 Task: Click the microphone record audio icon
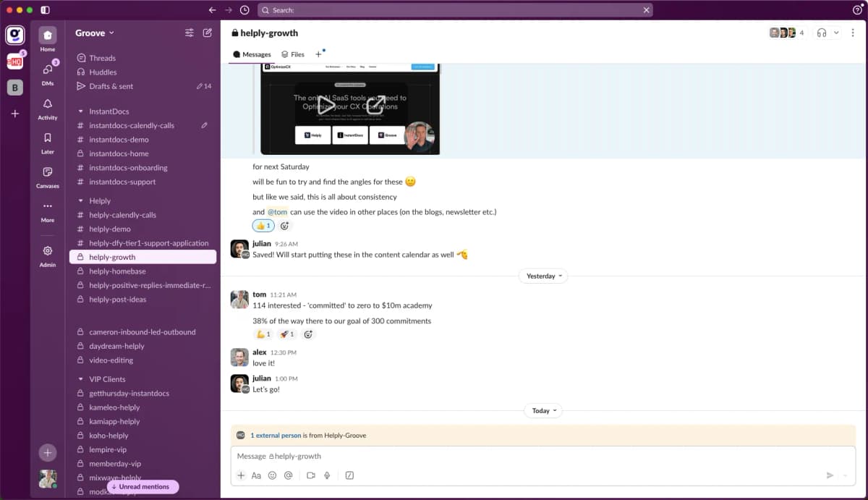[327, 475]
